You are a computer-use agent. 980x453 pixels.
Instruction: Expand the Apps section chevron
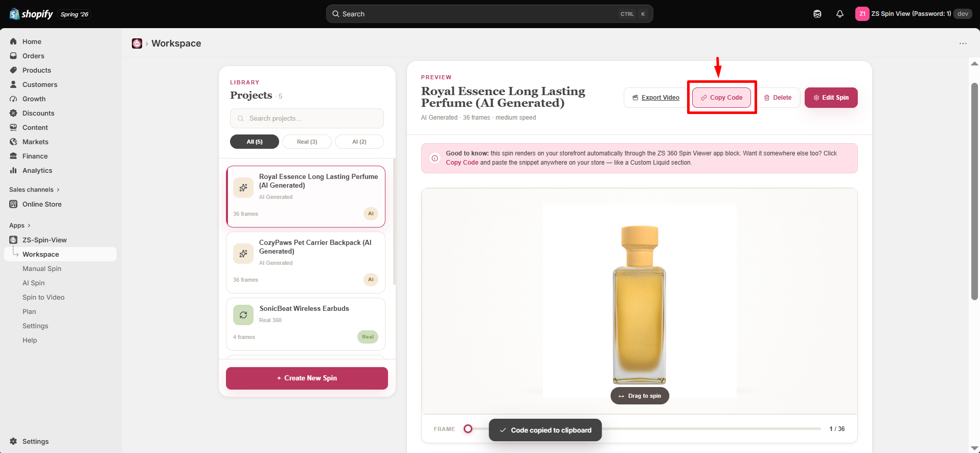click(29, 225)
